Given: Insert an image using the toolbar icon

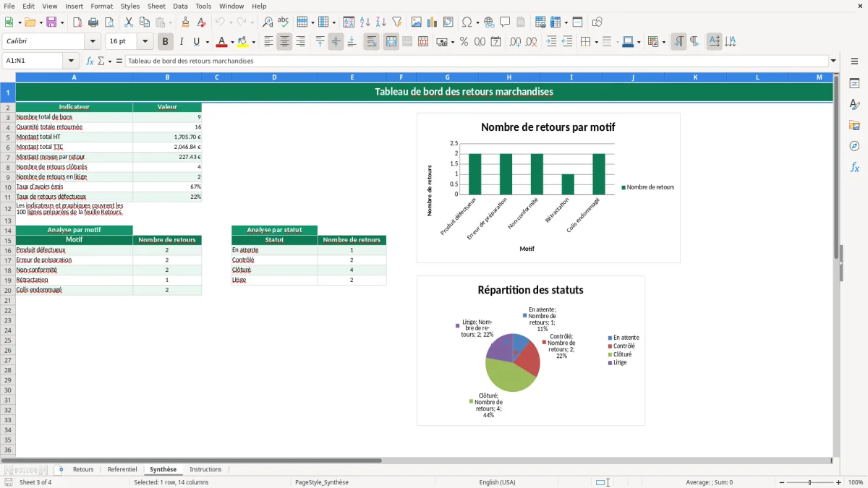Looking at the screenshot, I should pos(417,22).
